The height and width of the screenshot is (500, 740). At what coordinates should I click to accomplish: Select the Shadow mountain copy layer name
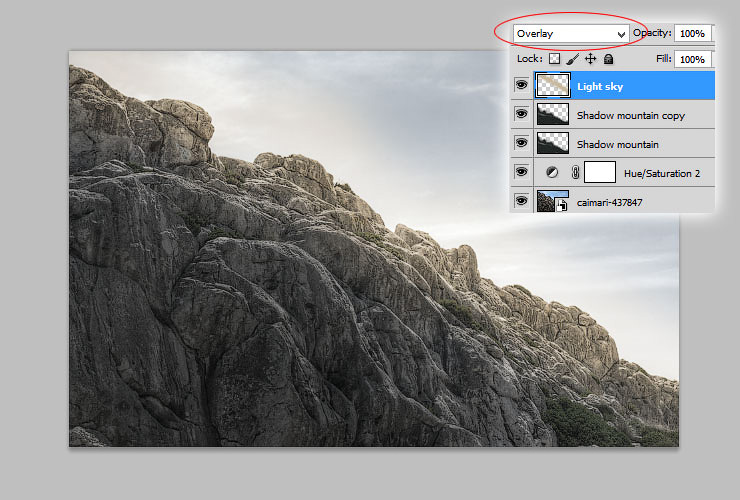pyautogui.click(x=631, y=116)
